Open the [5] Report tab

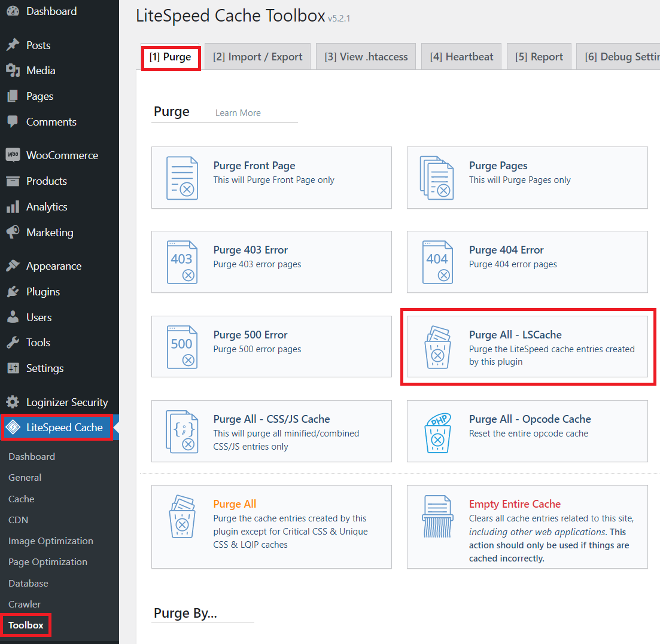(539, 57)
